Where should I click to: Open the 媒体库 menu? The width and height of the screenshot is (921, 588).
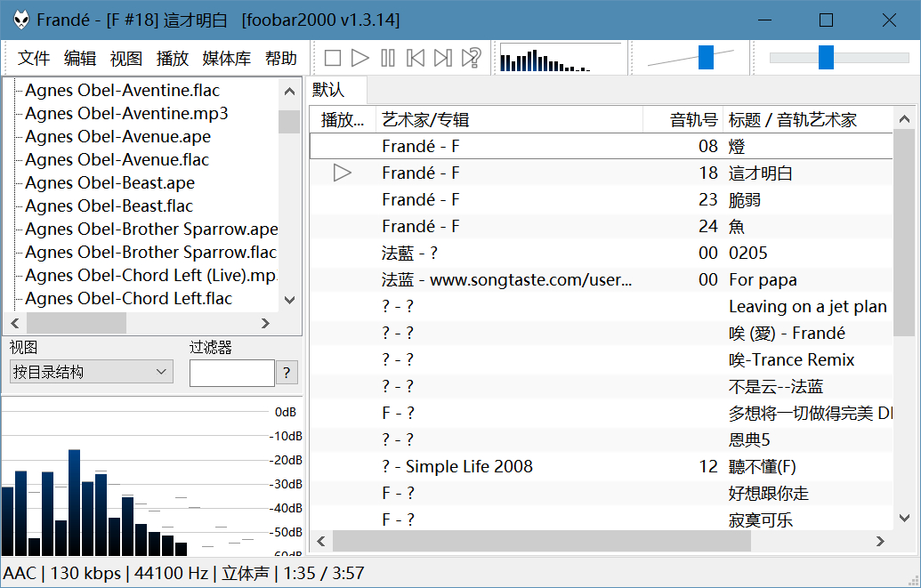[x=227, y=58]
